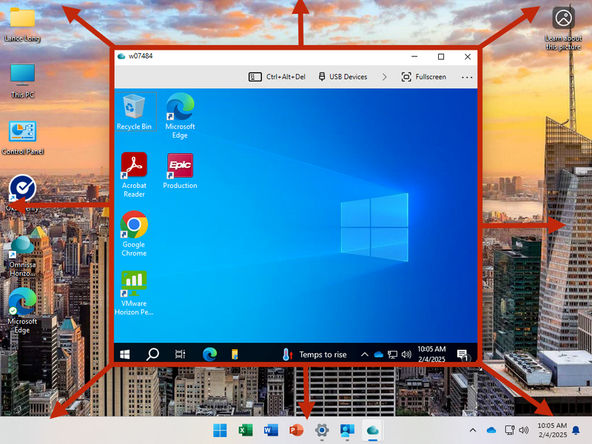Open the remote desktop connection app on host taskbar

[347, 430]
